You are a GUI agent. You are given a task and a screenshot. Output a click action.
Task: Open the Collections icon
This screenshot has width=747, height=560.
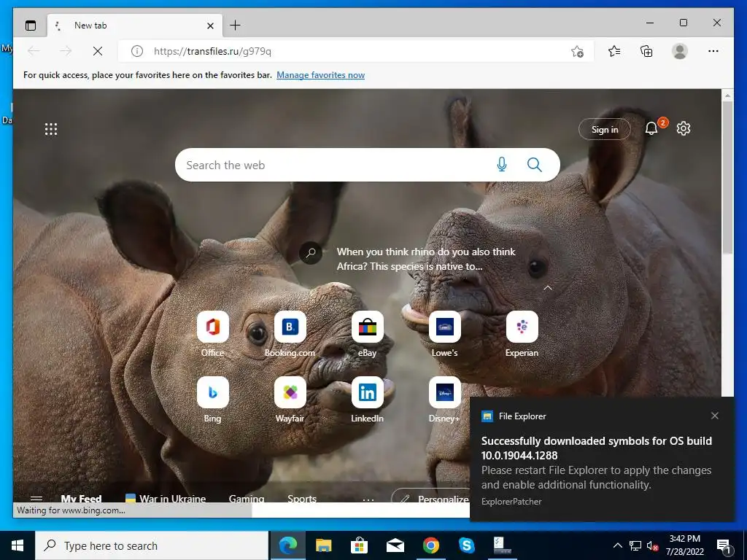[646, 51]
